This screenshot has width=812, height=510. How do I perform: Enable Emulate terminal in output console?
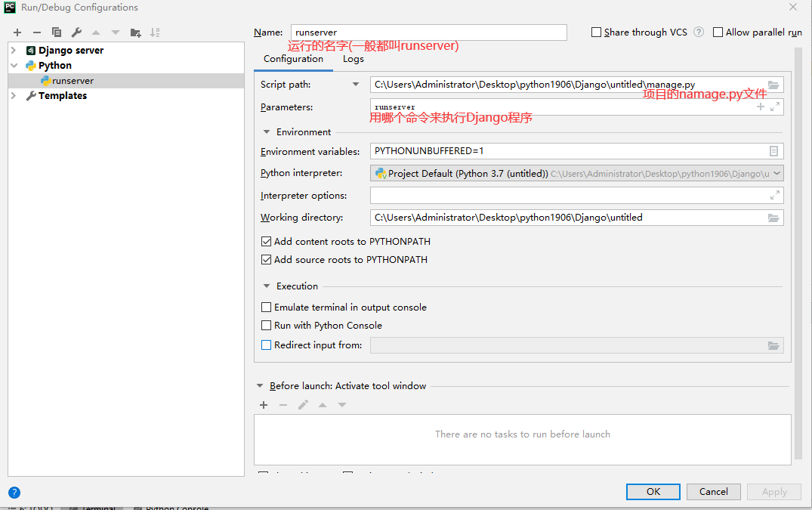(266, 307)
